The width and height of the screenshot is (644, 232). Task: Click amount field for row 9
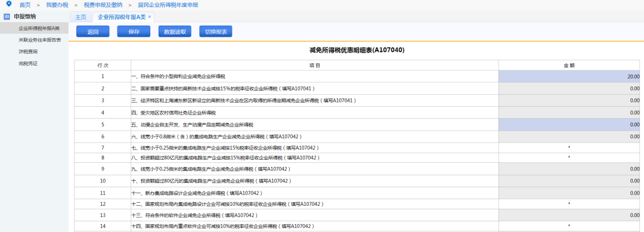point(569,169)
